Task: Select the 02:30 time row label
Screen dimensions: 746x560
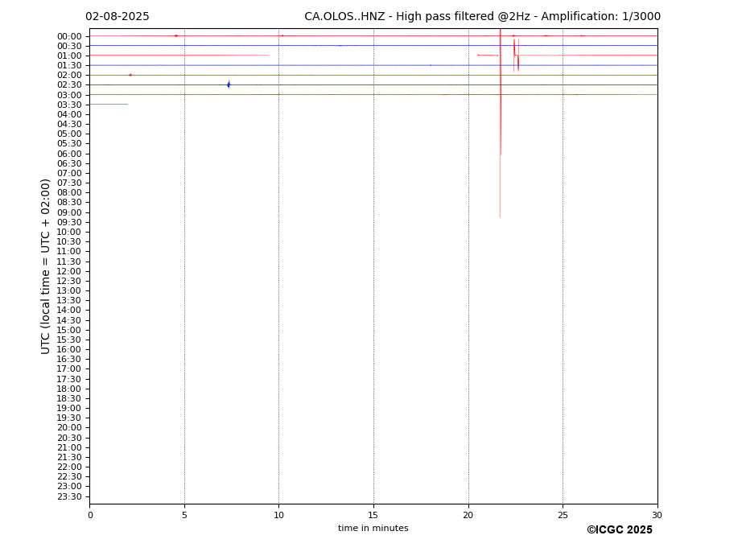Action: pos(69,85)
